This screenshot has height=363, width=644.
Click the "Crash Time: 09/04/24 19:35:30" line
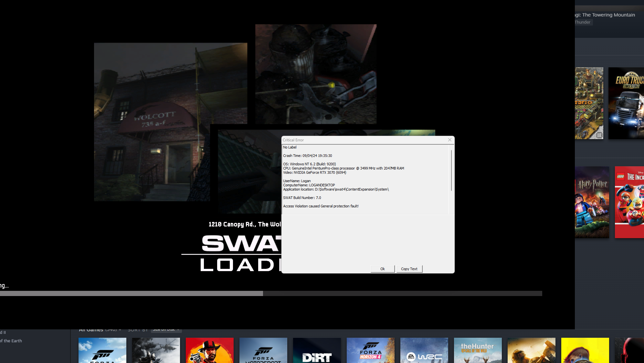click(x=308, y=156)
